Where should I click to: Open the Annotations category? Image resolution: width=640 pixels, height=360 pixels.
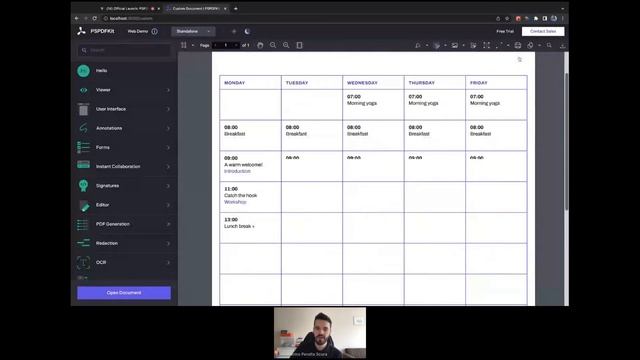coord(124,128)
